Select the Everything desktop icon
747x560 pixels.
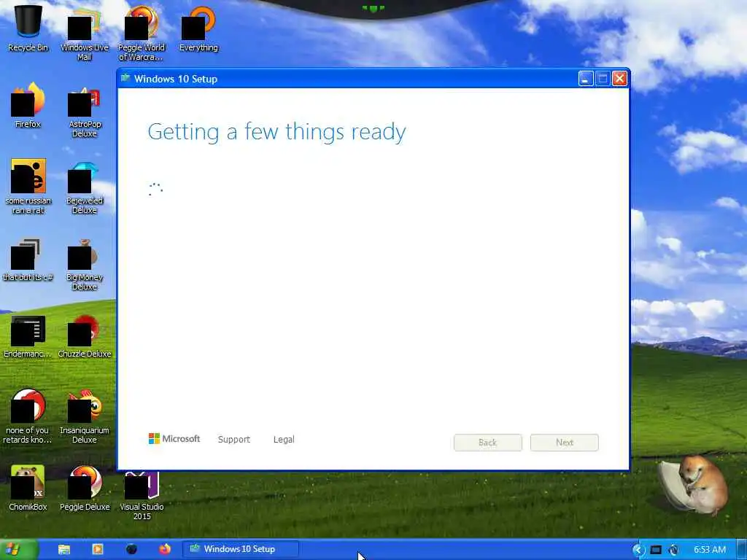tap(198, 28)
